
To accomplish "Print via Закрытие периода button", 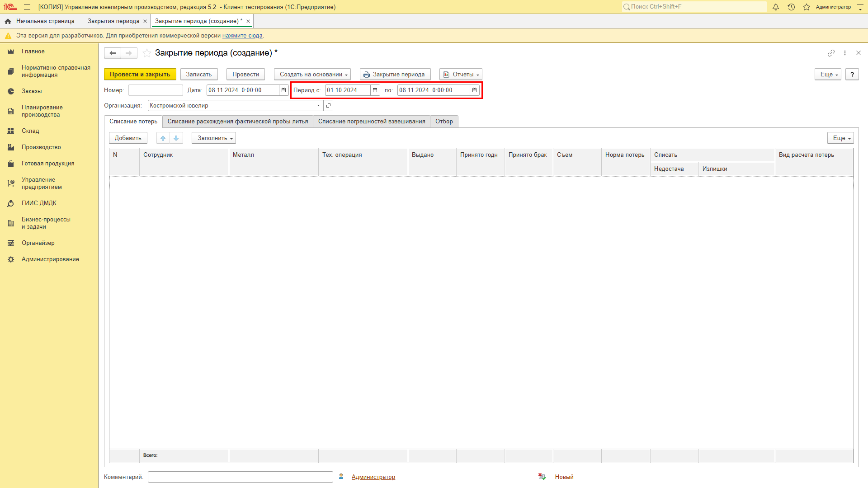I will 395,75.
